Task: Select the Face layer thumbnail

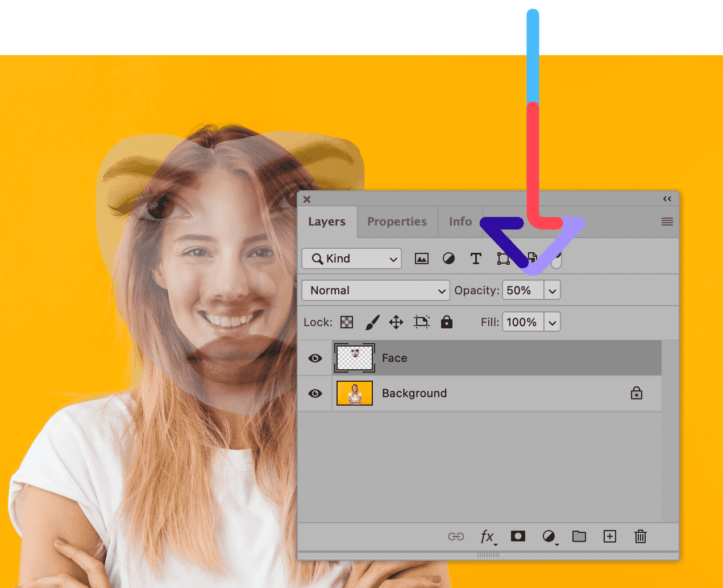Action: click(x=355, y=358)
